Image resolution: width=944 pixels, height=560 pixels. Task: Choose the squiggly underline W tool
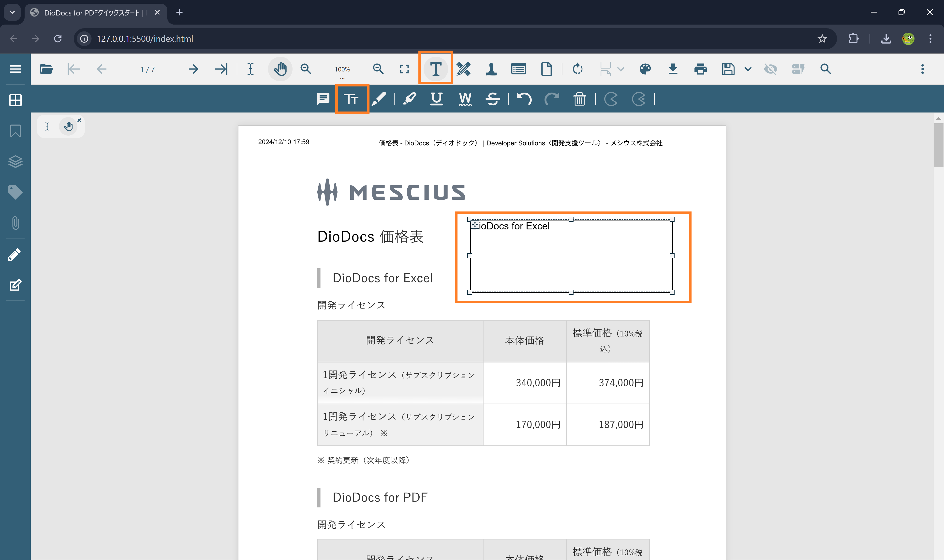(465, 99)
